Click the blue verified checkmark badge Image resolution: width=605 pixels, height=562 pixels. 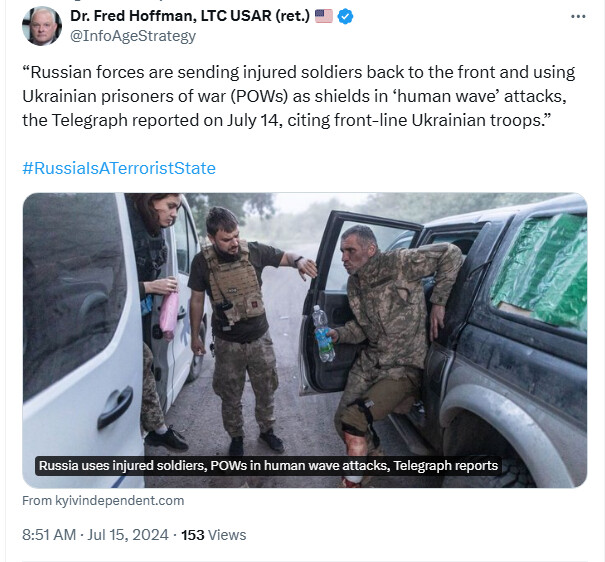coord(345,17)
